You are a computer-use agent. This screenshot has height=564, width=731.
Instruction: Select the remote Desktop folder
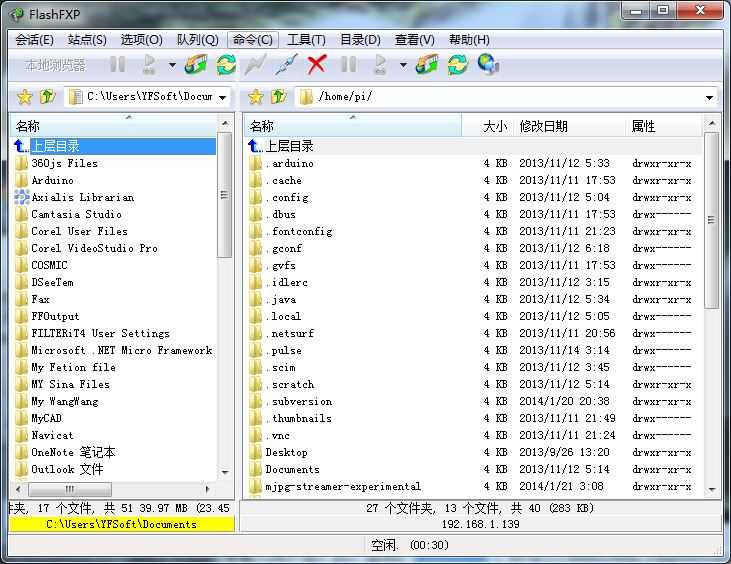286,452
